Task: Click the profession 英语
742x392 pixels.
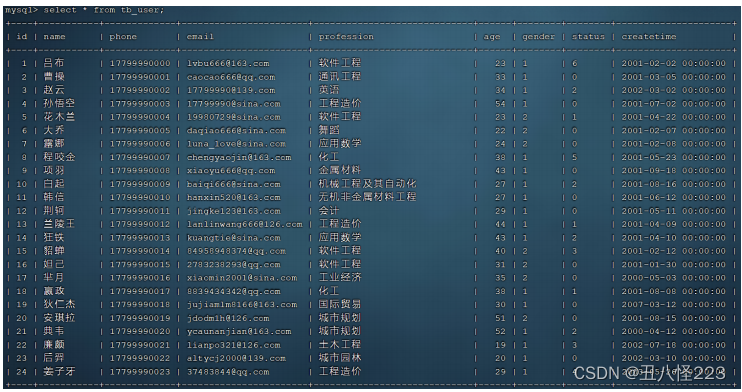Action: pos(329,89)
